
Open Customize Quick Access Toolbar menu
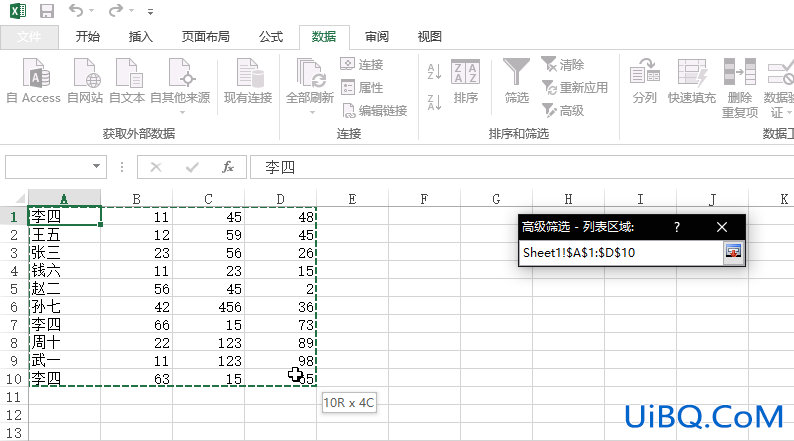coord(150,11)
